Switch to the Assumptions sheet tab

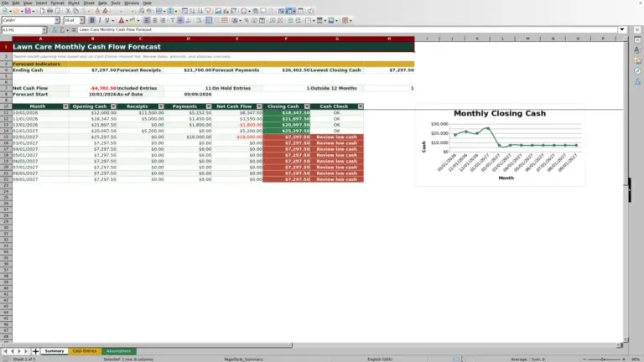click(119, 351)
